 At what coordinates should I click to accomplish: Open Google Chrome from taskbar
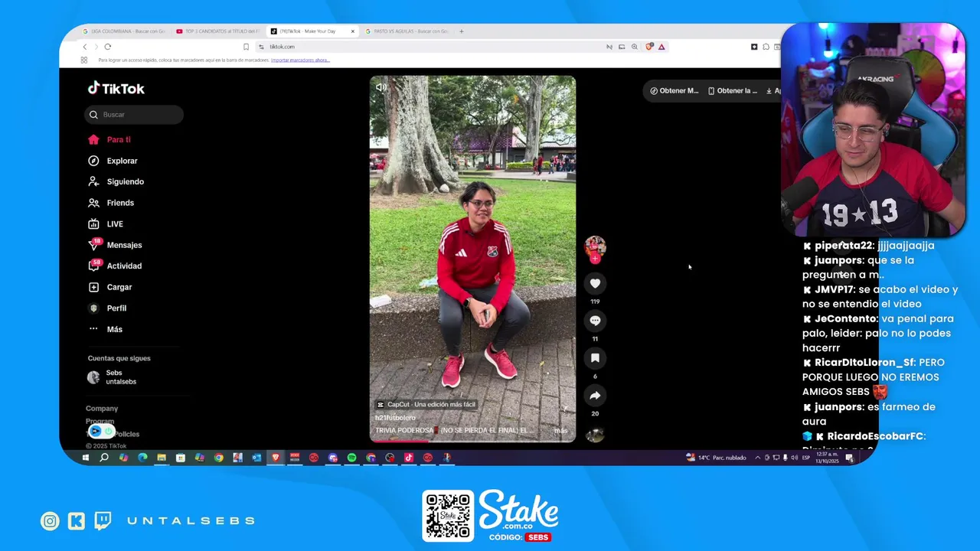pos(219,458)
